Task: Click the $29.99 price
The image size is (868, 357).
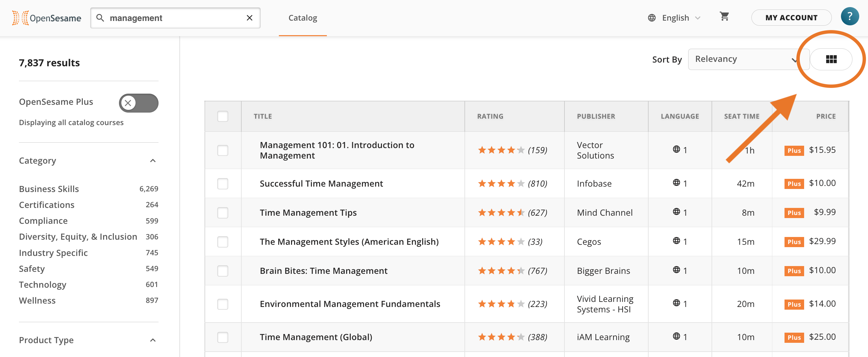Action: click(x=822, y=241)
